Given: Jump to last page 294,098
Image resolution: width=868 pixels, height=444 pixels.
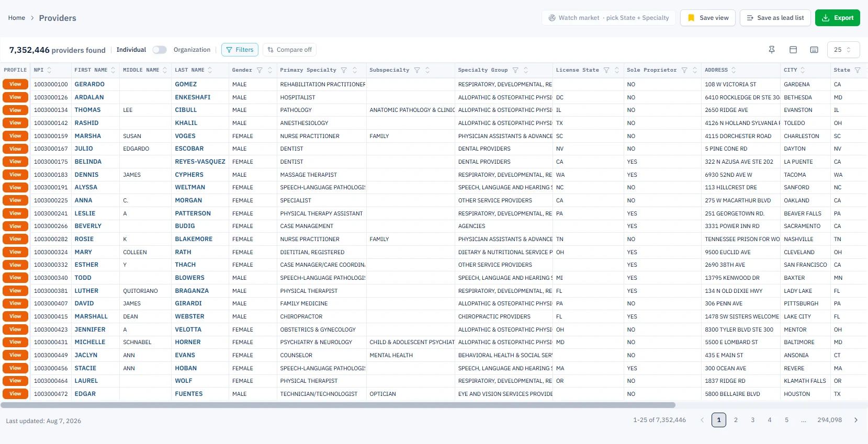Looking at the screenshot, I should point(830,420).
